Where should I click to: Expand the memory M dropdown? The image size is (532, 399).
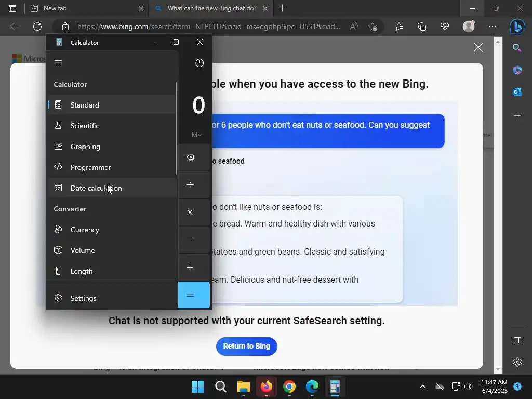[x=196, y=135]
